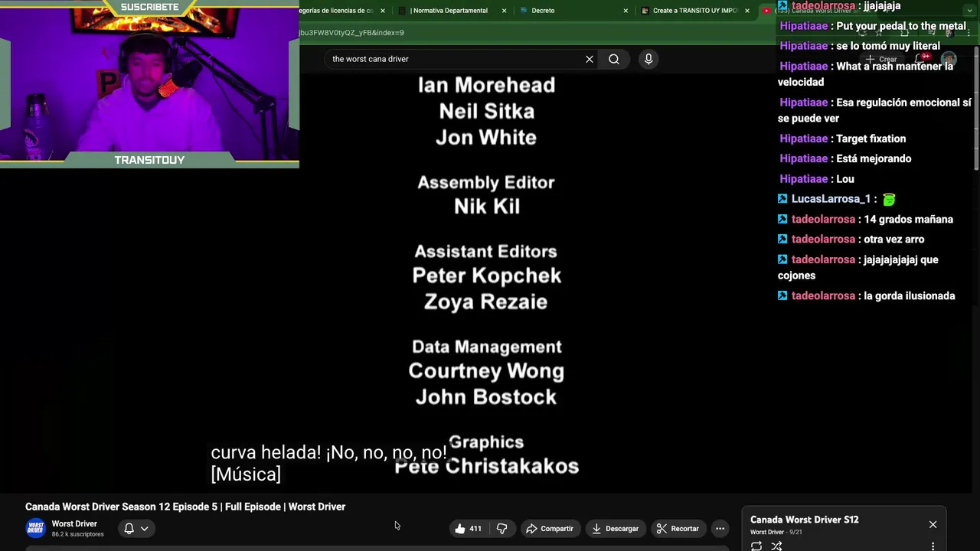
Task: Click the Descargar download button
Action: [x=615, y=528]
